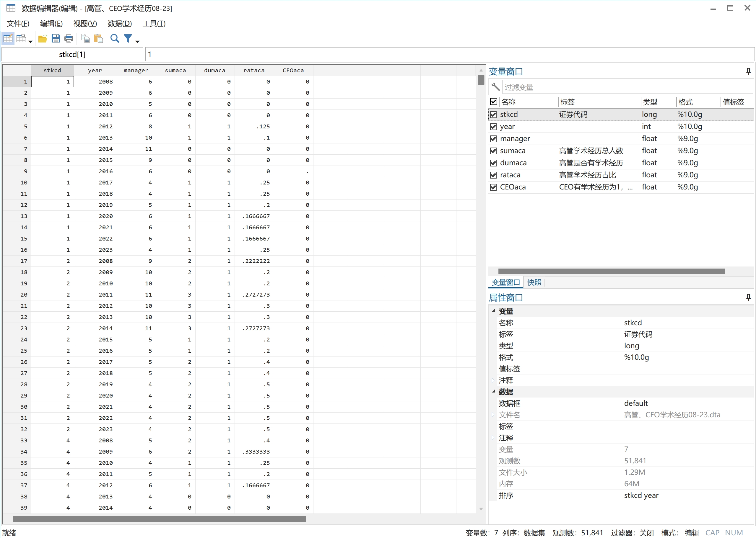The width and height of the screenshot is (756, 538).
Task: Click the 类型 column header
Action: [x=650, y=102]
